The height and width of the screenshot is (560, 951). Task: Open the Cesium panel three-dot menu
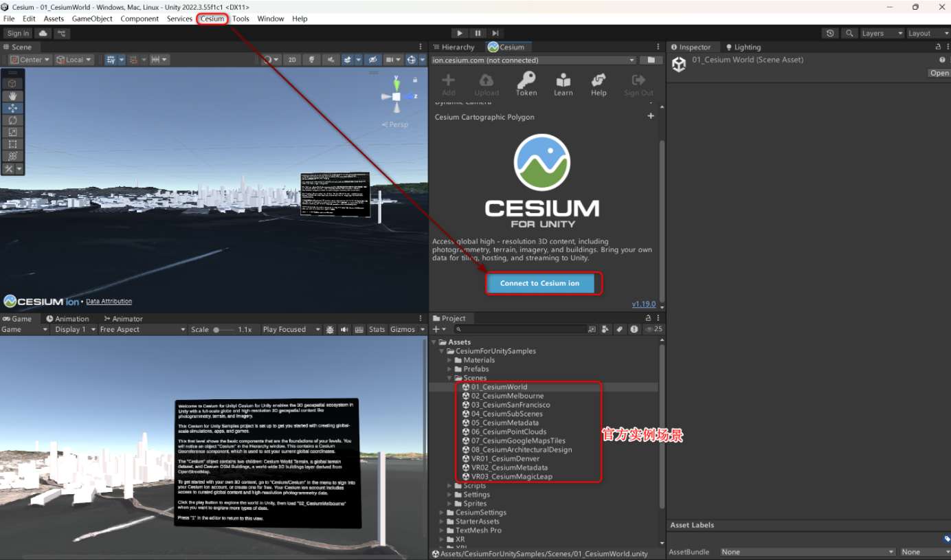[x=660, y=47]
